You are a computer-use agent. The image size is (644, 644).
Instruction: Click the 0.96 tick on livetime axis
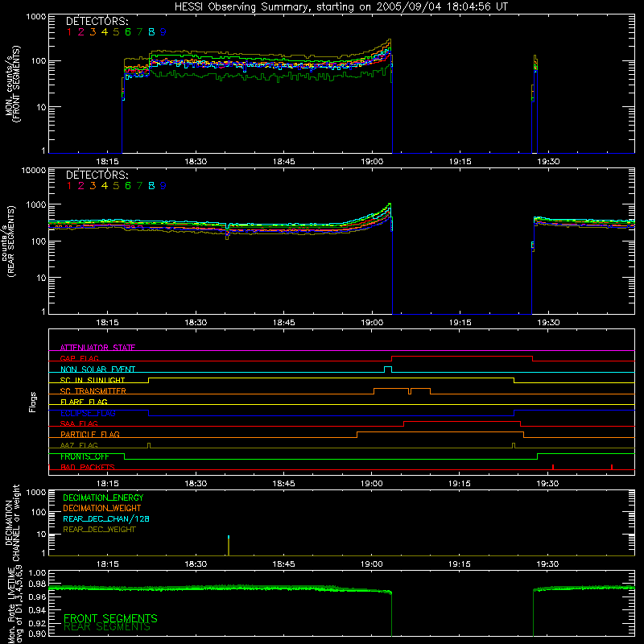(x=37, y=597)
